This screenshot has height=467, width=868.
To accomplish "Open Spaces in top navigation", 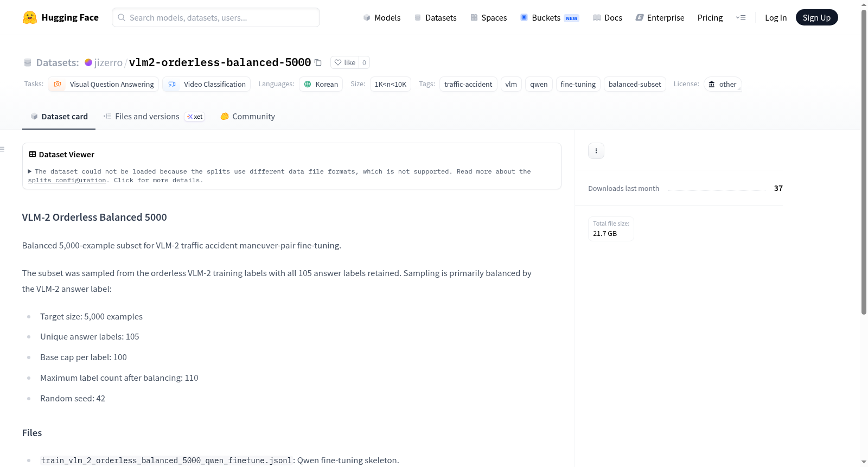I will 489,17.
